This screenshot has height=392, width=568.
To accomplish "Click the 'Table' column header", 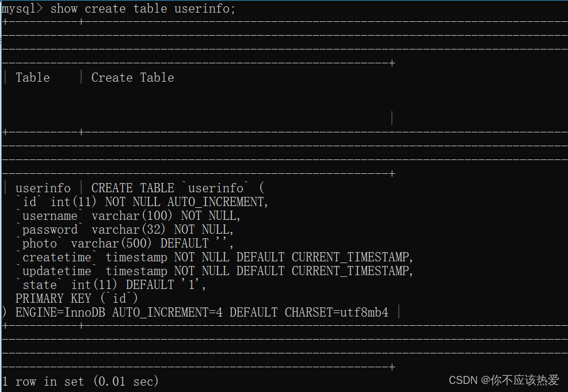I will (32, 77).
